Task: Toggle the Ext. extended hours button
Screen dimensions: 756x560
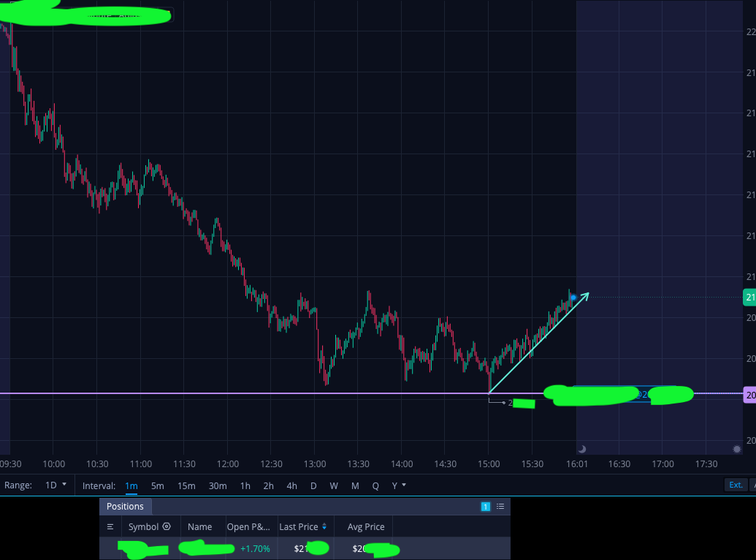Action: [736, 485]
